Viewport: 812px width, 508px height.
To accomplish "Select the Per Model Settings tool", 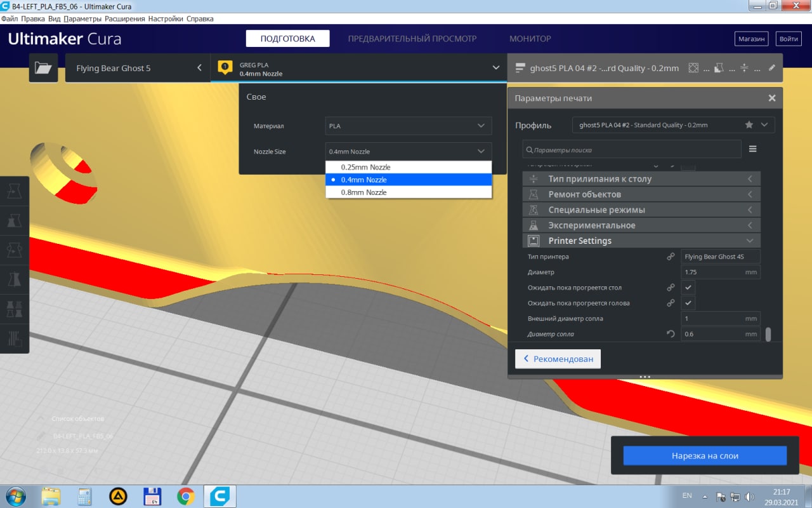I will (x=14, y=308).
